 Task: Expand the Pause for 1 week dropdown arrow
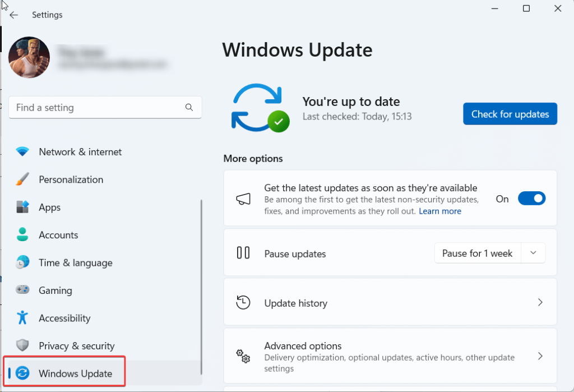tap(533, 253)
